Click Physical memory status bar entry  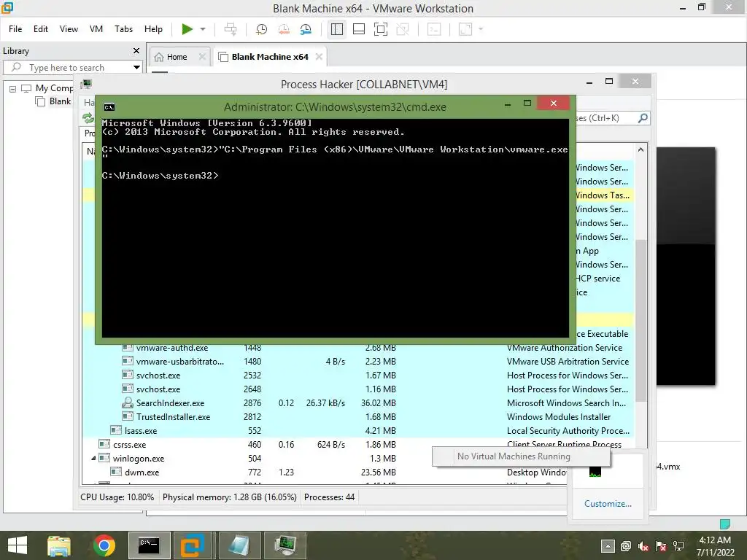pyautogui.click(x=229, y=497)
